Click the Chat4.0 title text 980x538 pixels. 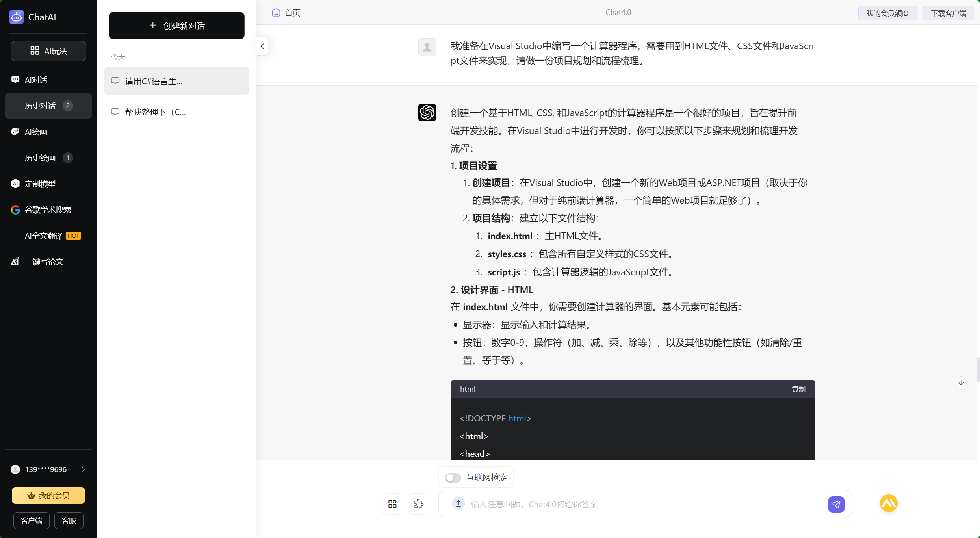click(x=618, y=12)
